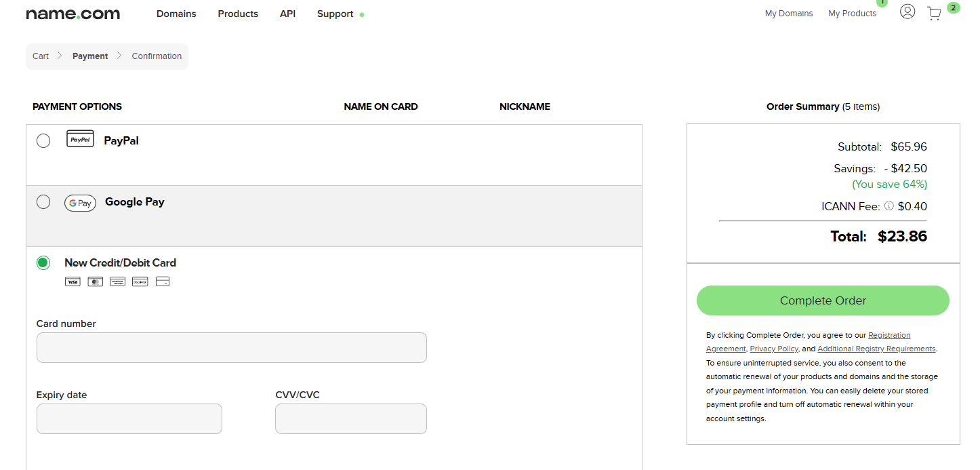Click the "(You save 64%)" text

pyautogui.click(x=890, y=184)
